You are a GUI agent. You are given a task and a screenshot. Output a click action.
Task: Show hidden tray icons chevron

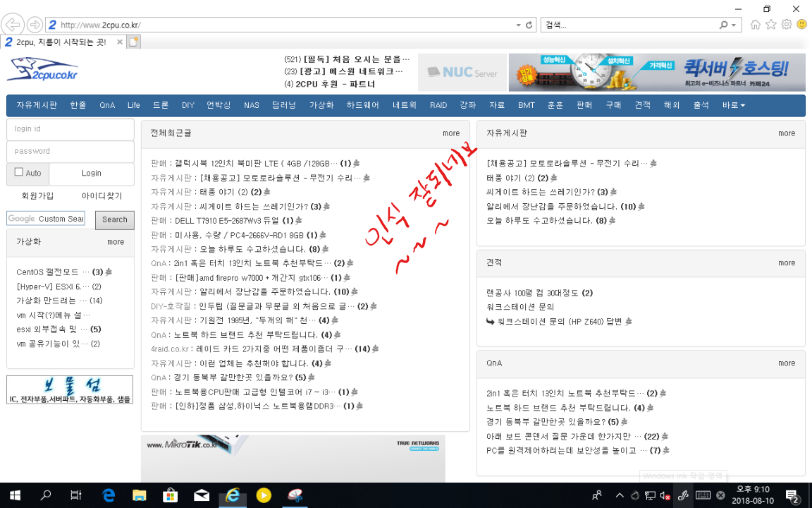tap(620, 495)
